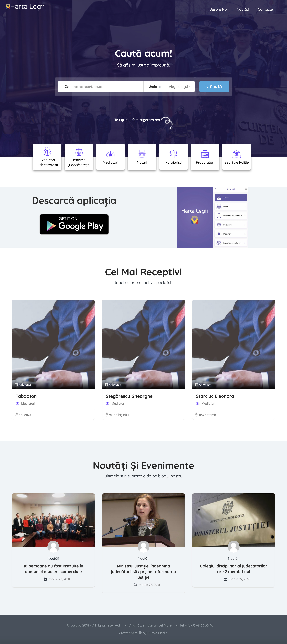Open the Parajuriști category icon
The image size is (287, 644).
pos(173,154)
